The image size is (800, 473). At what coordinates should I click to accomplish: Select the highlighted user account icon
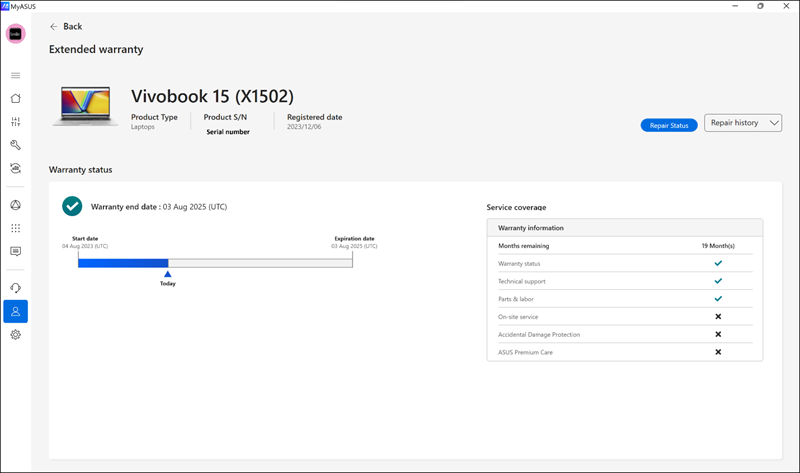point(15,311)
